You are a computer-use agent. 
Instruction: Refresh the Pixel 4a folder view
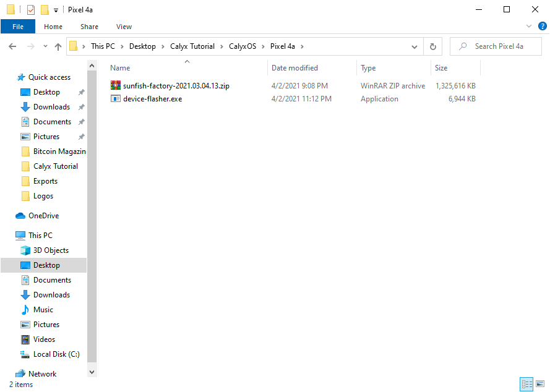tap(432, 46)
